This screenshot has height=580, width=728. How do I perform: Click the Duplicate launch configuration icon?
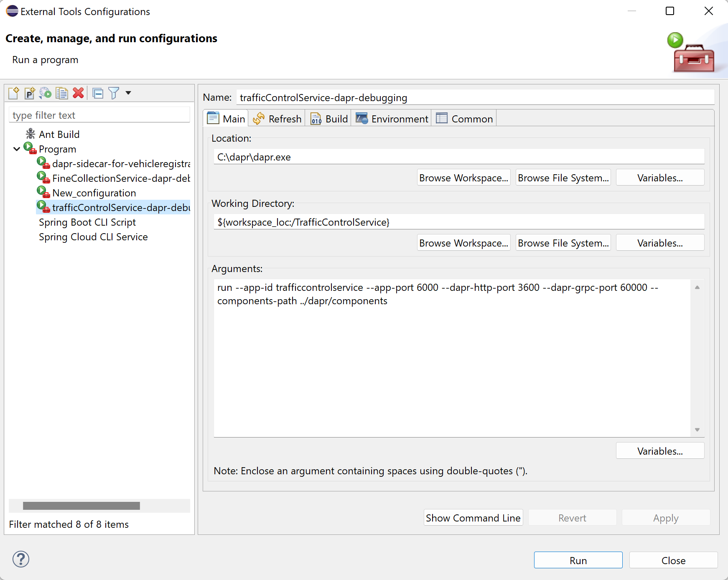[x=62, y=93]
